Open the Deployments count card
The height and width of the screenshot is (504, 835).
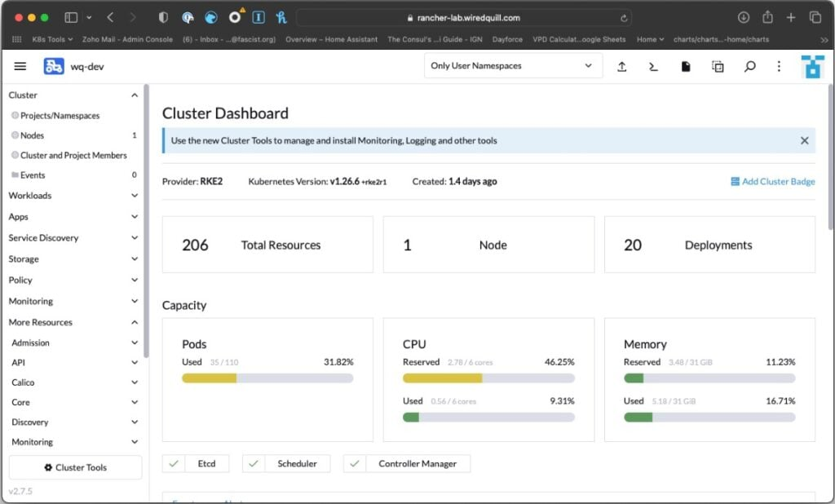point(709,245)
